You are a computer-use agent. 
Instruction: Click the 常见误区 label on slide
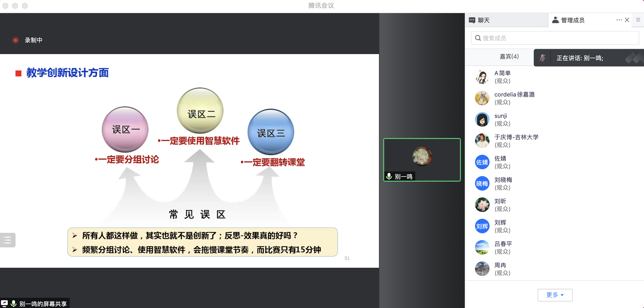(x=197, y=214)
